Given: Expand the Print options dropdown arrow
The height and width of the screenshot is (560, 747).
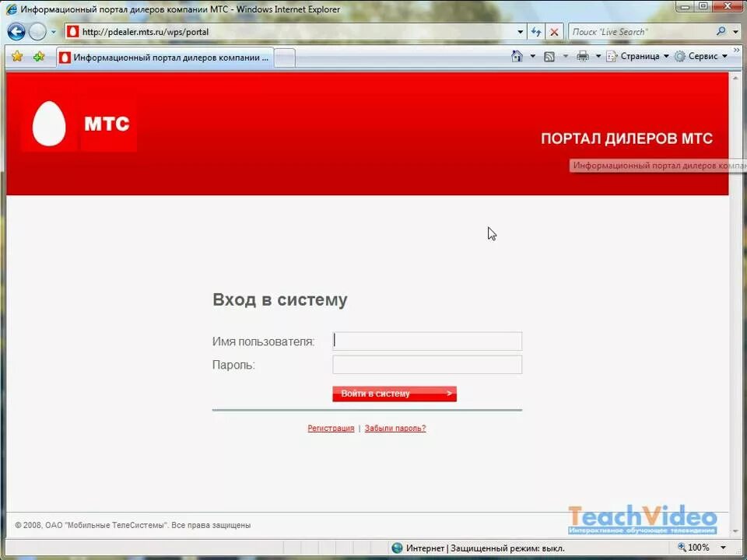Looking at the screenshot, I should [598, 56].
